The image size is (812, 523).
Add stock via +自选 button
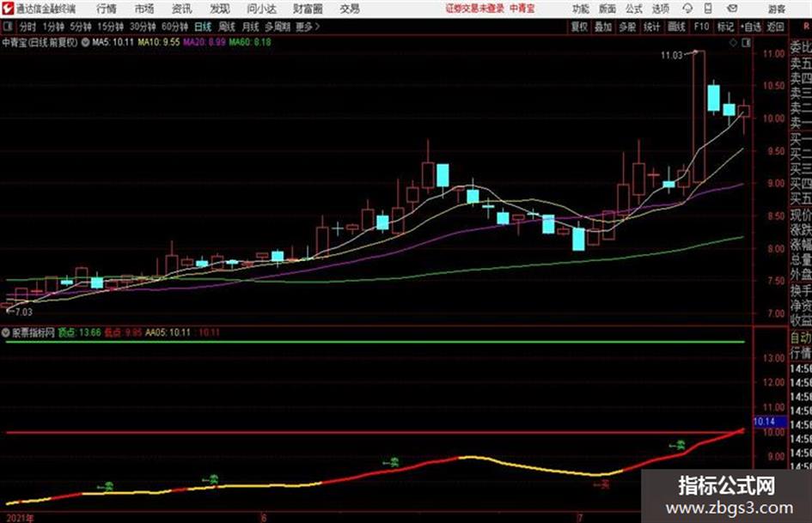751,27
